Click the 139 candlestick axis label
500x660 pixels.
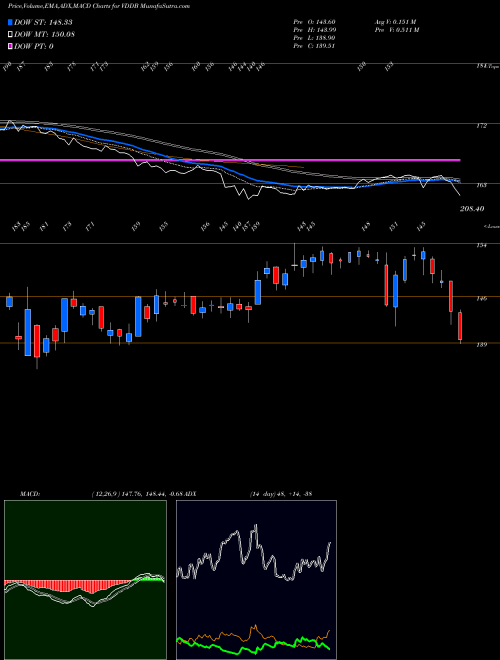tap(482, 345)
